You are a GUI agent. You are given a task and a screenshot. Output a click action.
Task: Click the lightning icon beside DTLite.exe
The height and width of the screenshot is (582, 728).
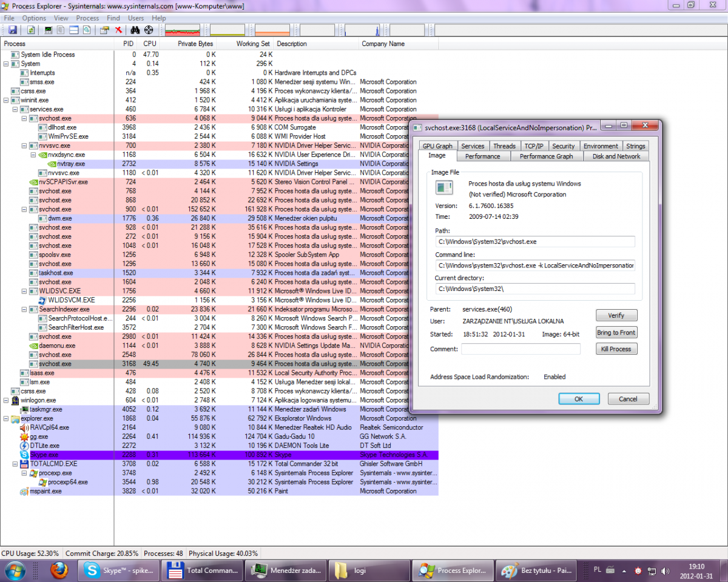tap(24, 446)
